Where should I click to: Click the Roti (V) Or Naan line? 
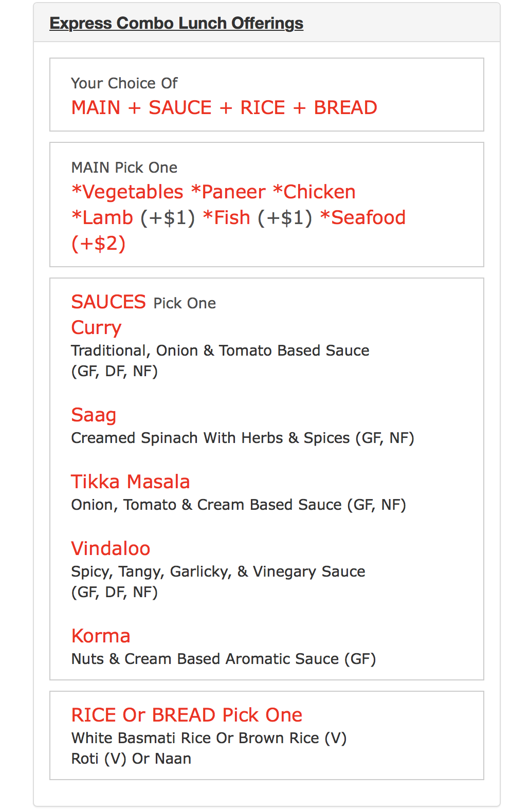click(131, 759)
